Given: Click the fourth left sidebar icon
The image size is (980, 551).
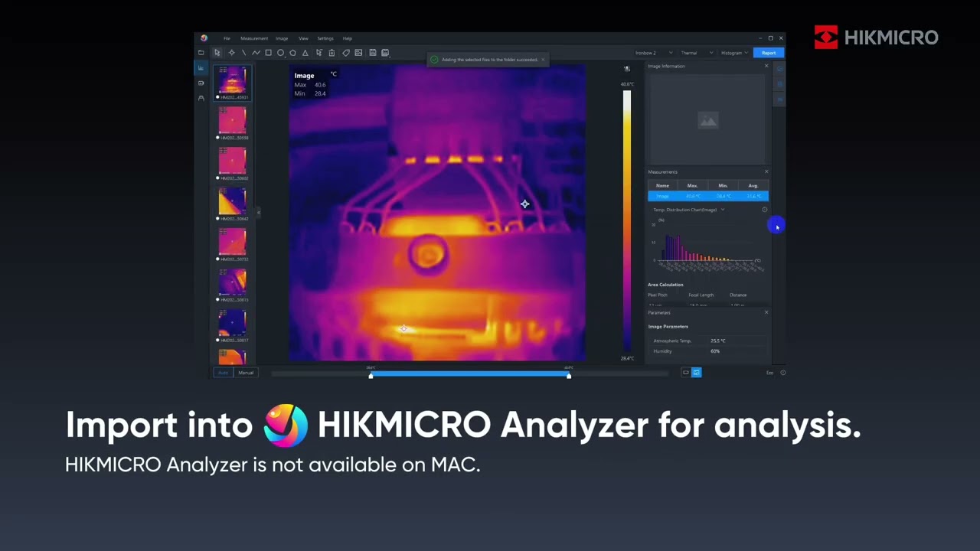Looking at the screenshot, I should 201,98.
